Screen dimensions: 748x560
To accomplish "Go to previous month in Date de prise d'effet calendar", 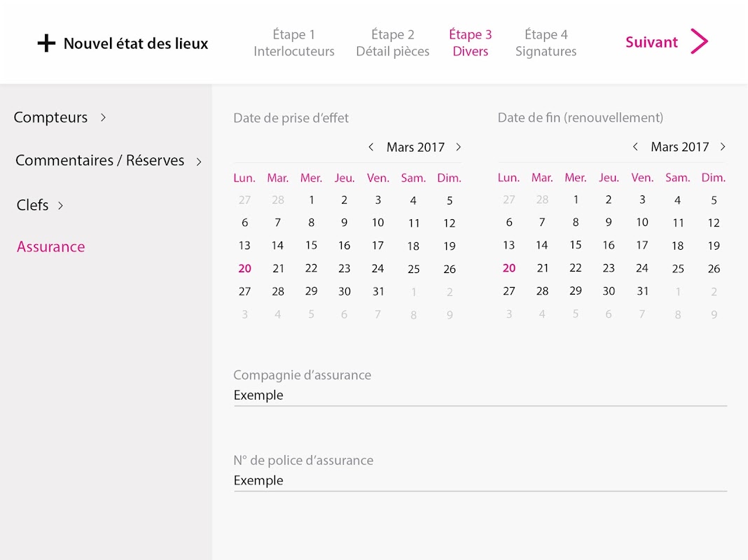I will [370, 147].
